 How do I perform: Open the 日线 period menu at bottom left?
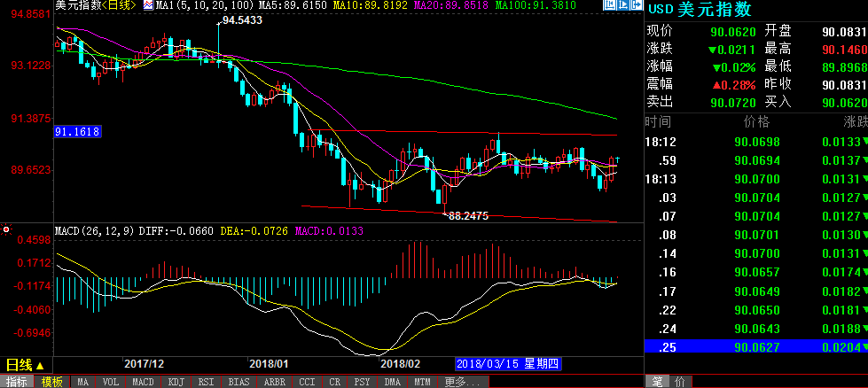(x=19, y=365)
